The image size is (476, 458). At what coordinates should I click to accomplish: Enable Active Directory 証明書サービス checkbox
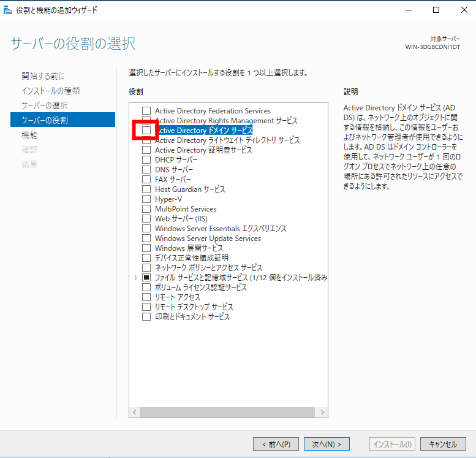146,150
